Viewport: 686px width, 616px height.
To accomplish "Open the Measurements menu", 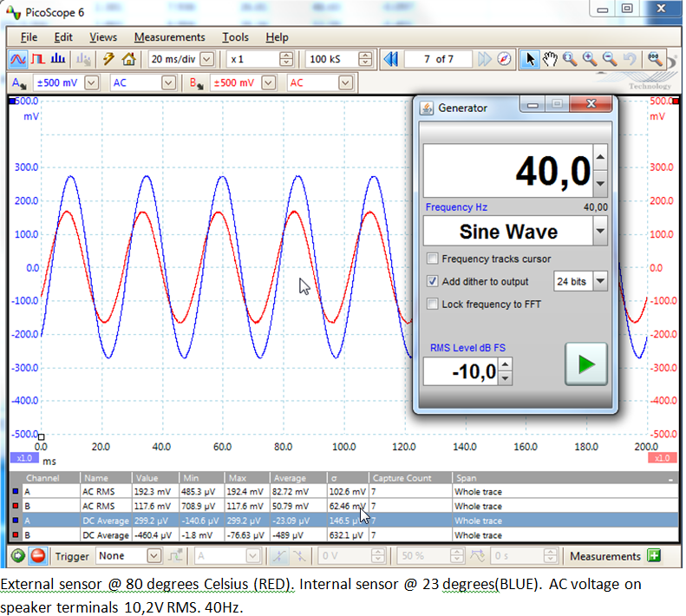I will pyautogui.click(x=170, y=37).
